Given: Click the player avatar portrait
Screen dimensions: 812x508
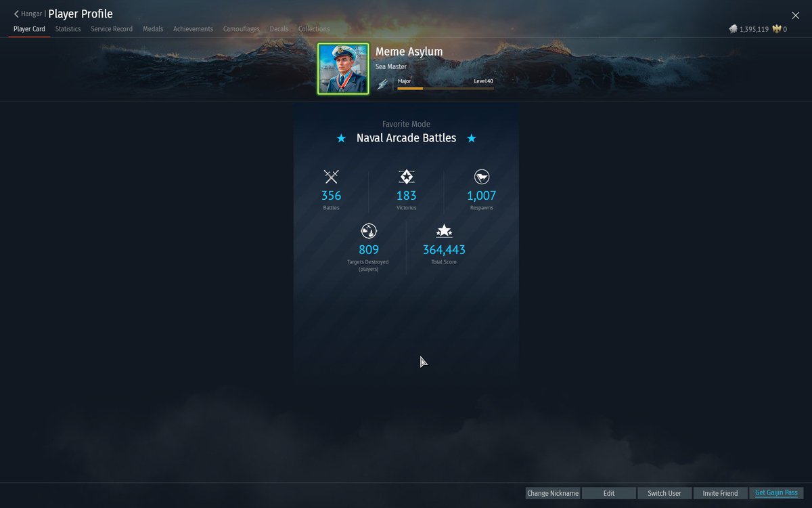Looking at the screenshot, I should click(x=343, y=68).
